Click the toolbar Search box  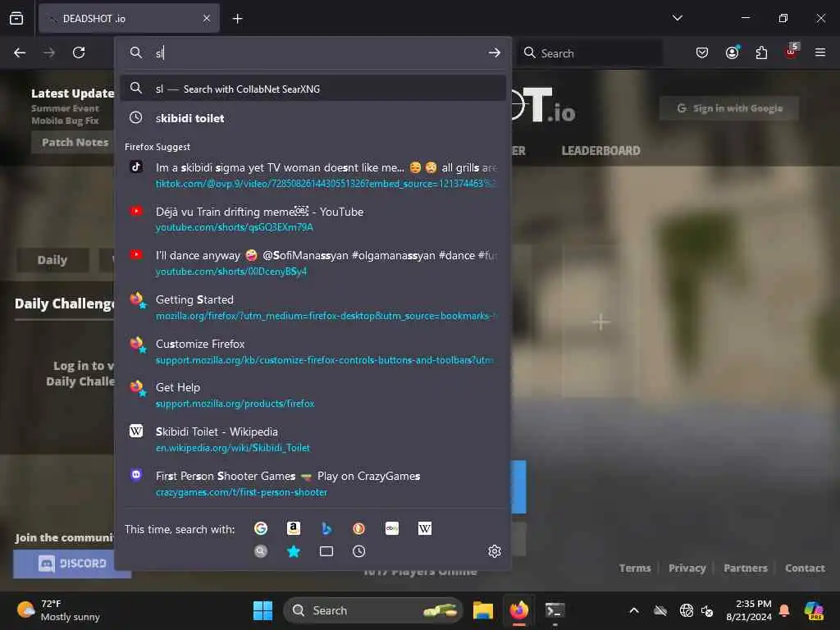[589, 53]
